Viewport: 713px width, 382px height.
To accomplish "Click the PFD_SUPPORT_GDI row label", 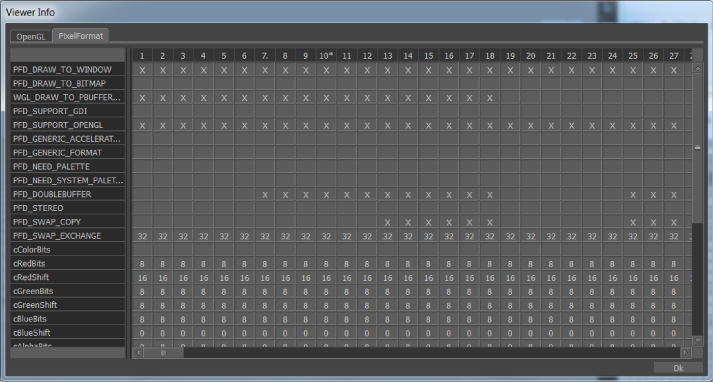I will click(68, 111).
